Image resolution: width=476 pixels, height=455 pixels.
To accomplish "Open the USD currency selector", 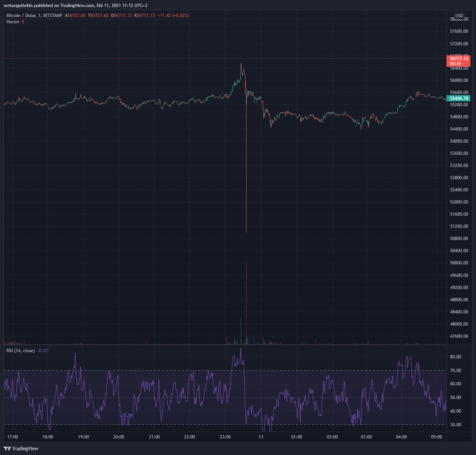I will point(459,16).
